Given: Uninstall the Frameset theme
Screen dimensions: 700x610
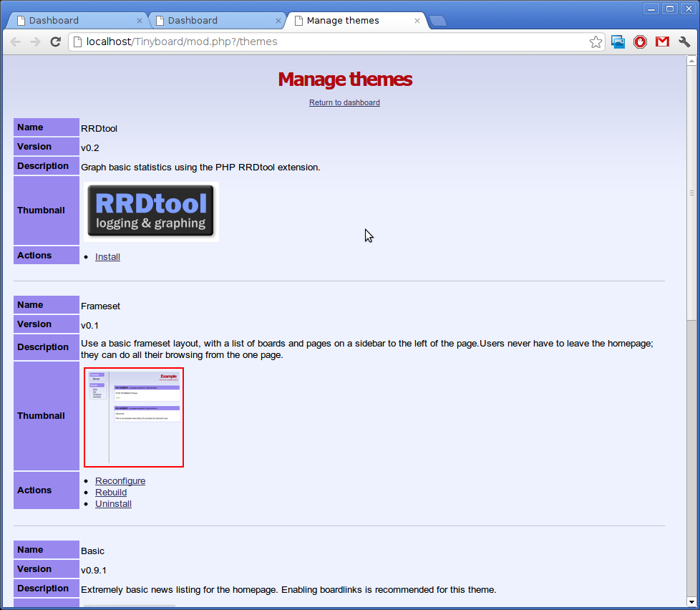Looking at the screenshot, I should pyautogui.click(x=113, y=504).
